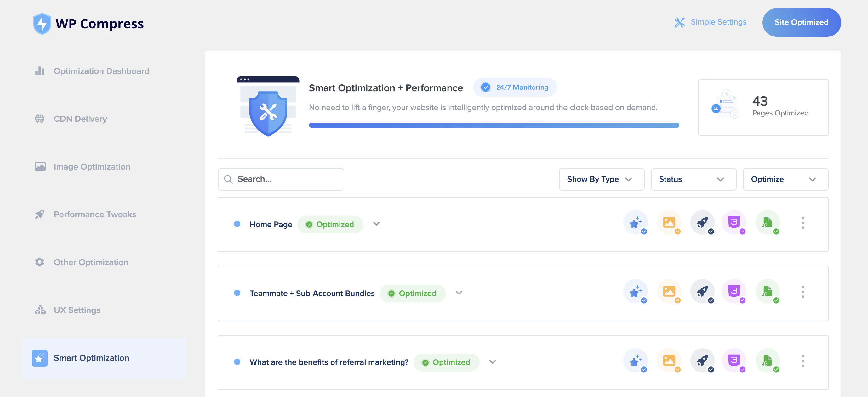Click the 24/7 Monitoring badge

point(515,87)
